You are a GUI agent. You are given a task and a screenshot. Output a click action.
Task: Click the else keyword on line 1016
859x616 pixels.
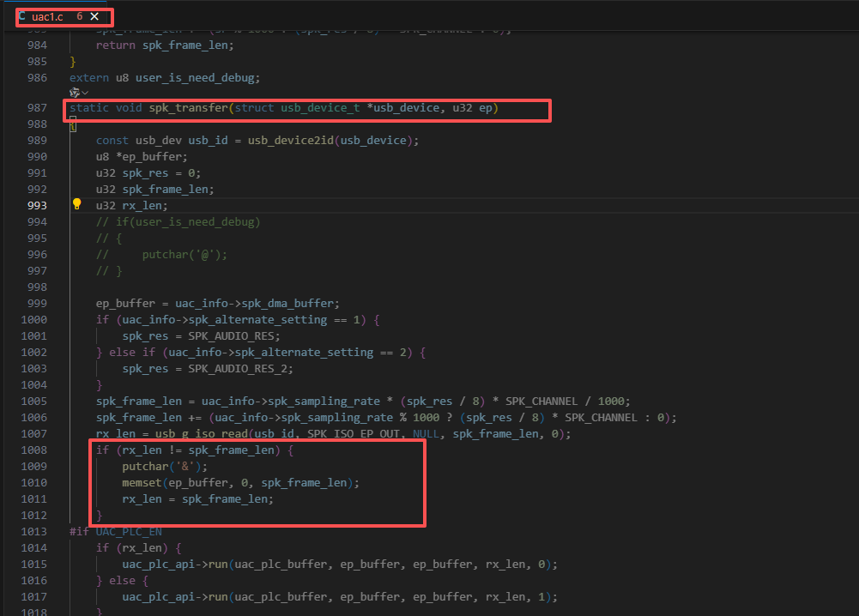click(122, 581)
